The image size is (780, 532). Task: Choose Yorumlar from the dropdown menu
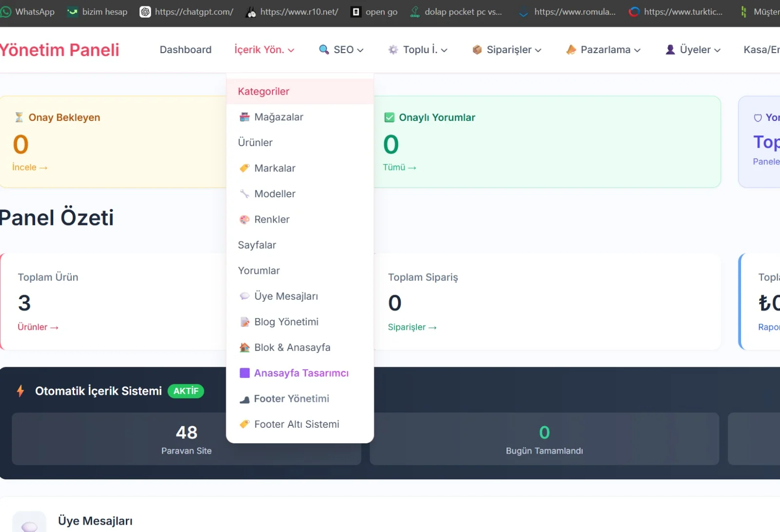[x=300, y=271]
